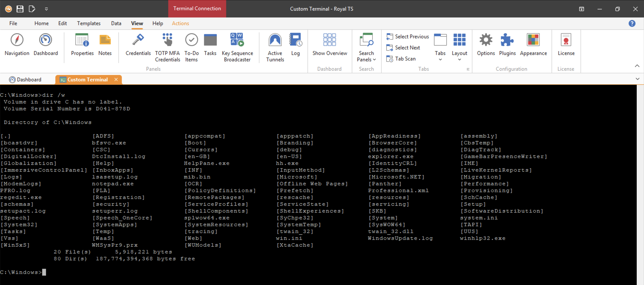Click Professional.xml in listing
Viewport: 644px width, 285px height.
398,190
